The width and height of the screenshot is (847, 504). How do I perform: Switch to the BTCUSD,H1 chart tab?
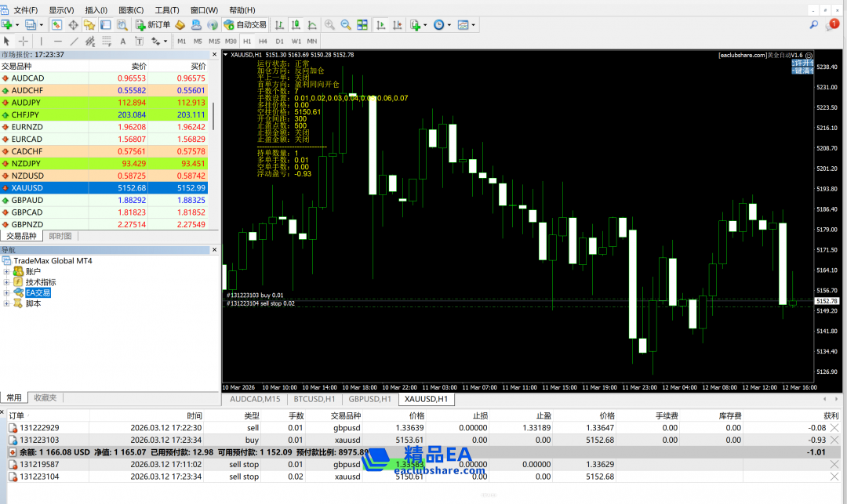click(x=314, y=399)
